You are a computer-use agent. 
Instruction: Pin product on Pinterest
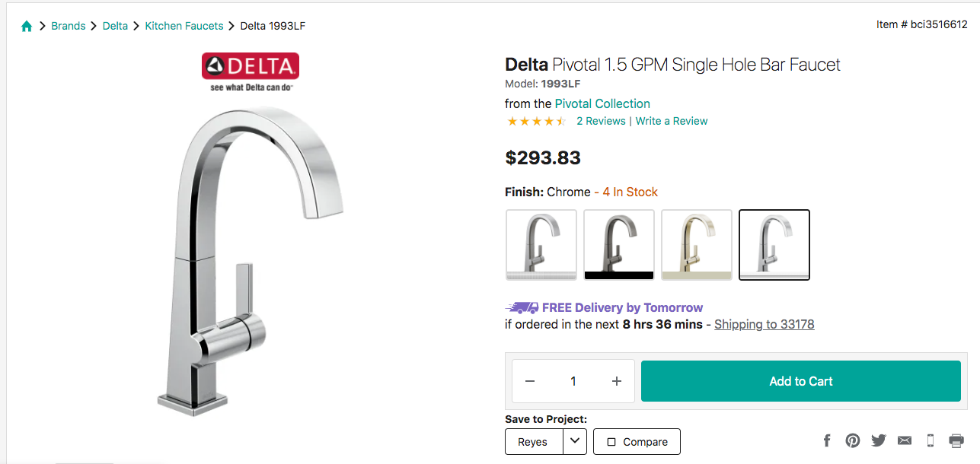853,440
